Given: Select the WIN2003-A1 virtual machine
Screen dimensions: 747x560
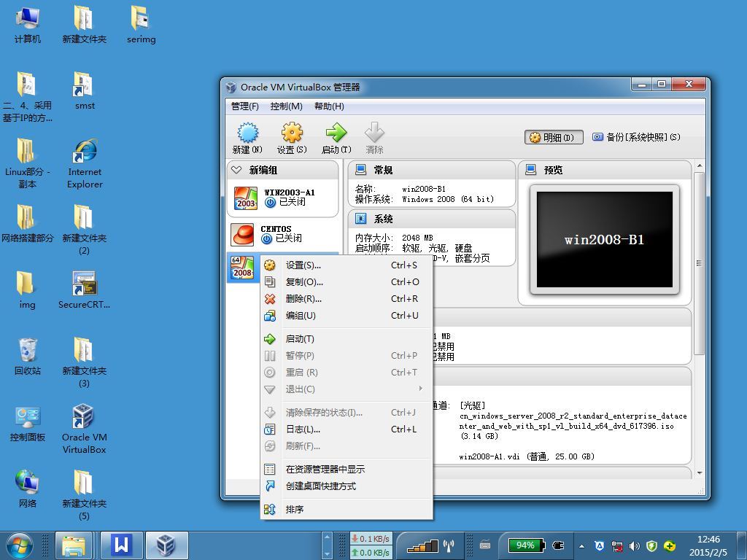Looking at the screenshot, I should tap(283, 198).
